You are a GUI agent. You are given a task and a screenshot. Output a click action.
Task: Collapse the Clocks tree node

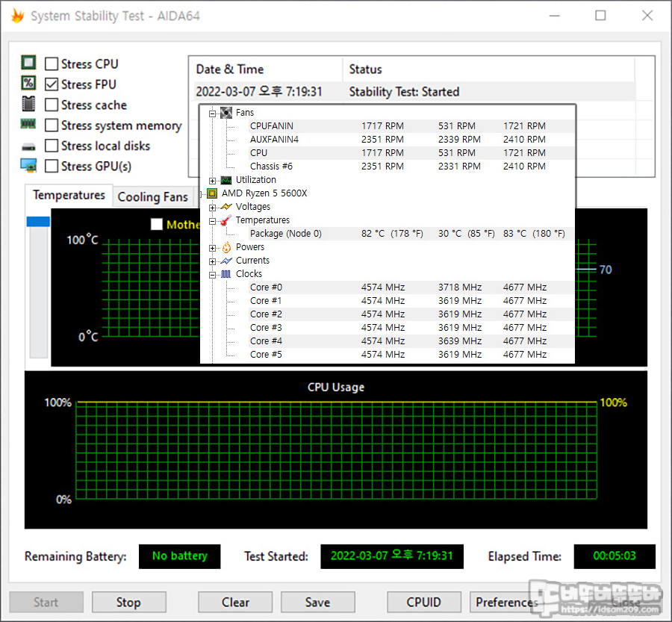coord(212,276)
